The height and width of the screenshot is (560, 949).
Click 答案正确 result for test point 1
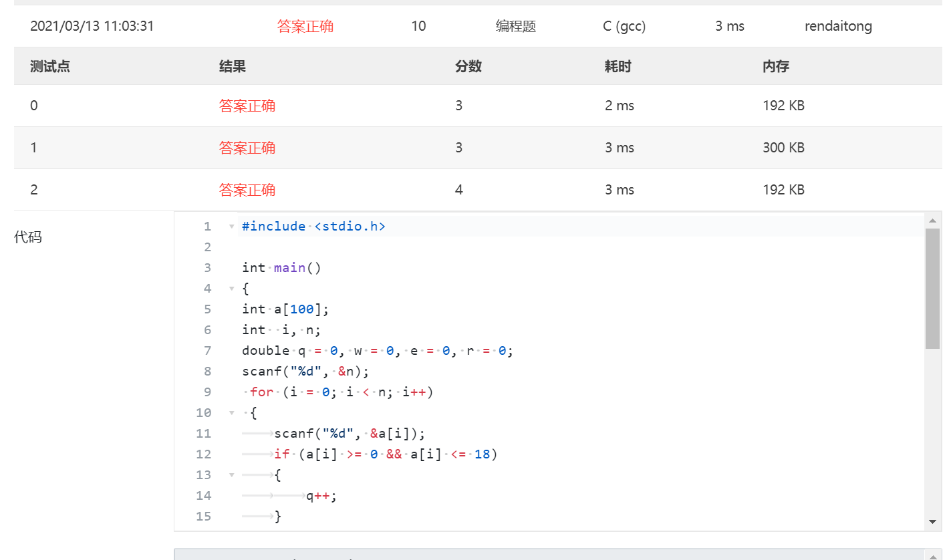(247, 148)
